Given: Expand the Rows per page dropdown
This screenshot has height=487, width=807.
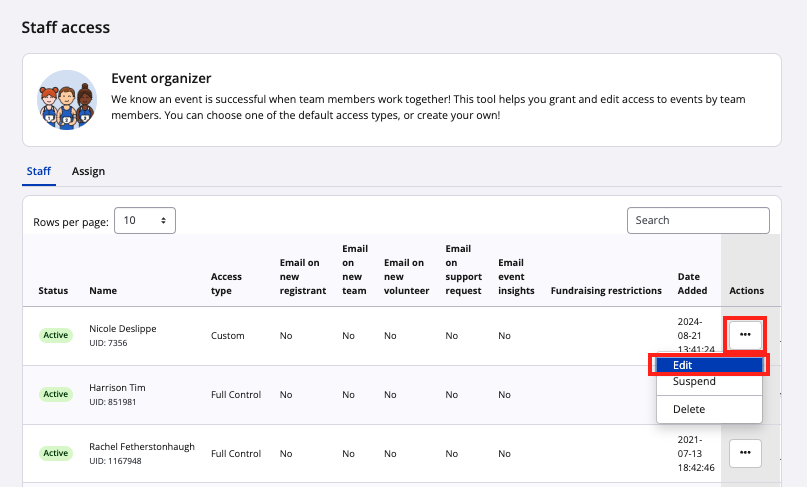Looking at the screenshot, I should click(x=145, y=221).
